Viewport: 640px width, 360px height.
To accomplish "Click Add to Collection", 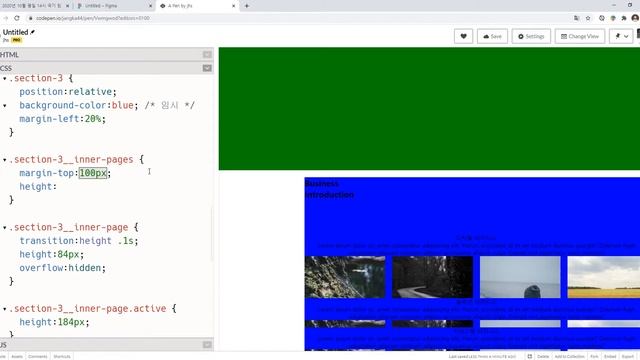I will 569,356.
